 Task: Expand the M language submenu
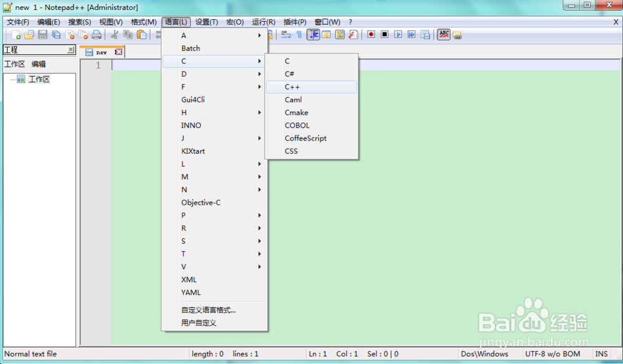214,177
